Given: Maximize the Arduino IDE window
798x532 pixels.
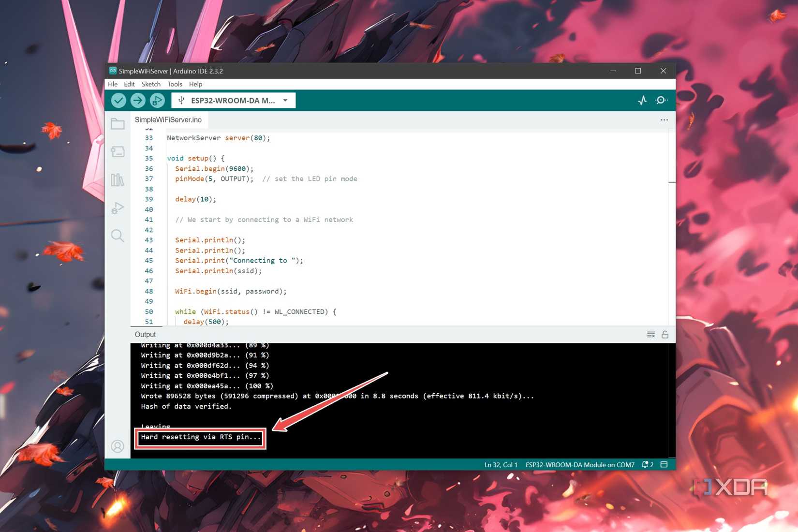Looking at the screenshot, I should [638, 71].
